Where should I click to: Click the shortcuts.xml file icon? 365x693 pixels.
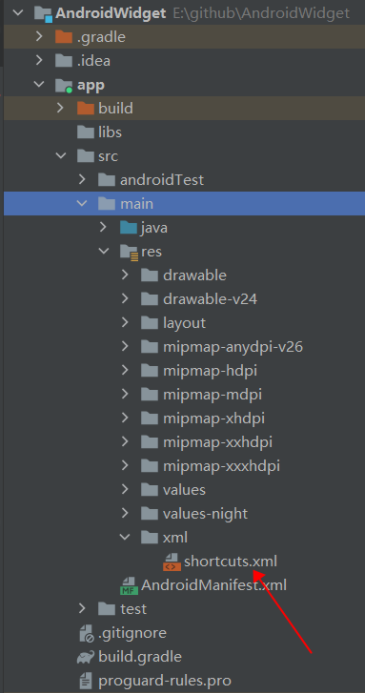coord(171,562)
